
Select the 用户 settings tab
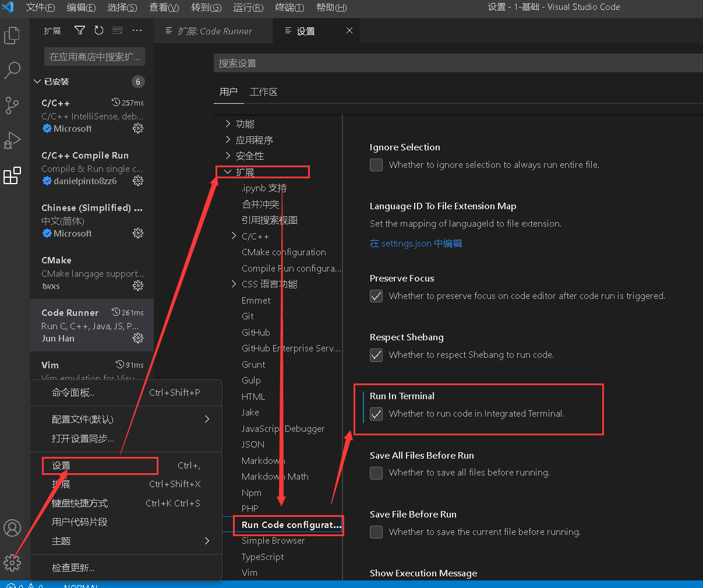click(228, 91)
